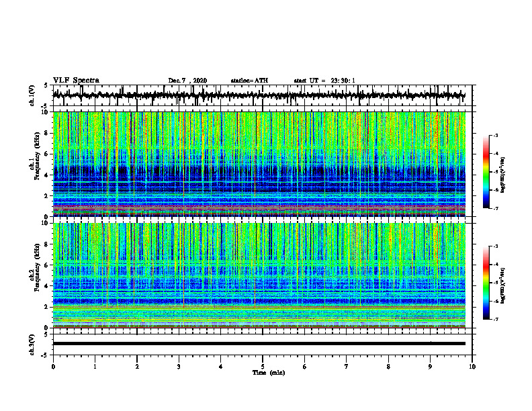Click the ch.1(V) axis "5" tick label

[x=46, y=86]
